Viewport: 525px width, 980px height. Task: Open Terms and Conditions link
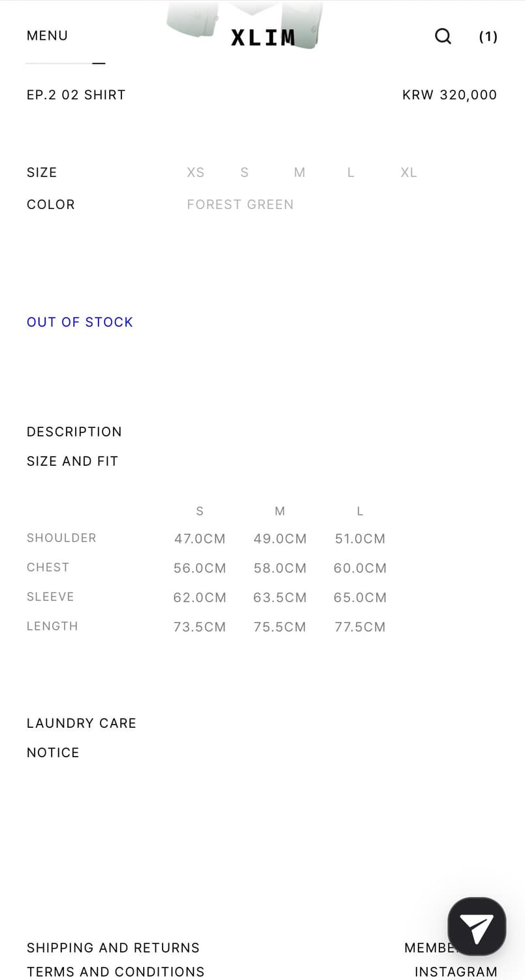point(116,972)
